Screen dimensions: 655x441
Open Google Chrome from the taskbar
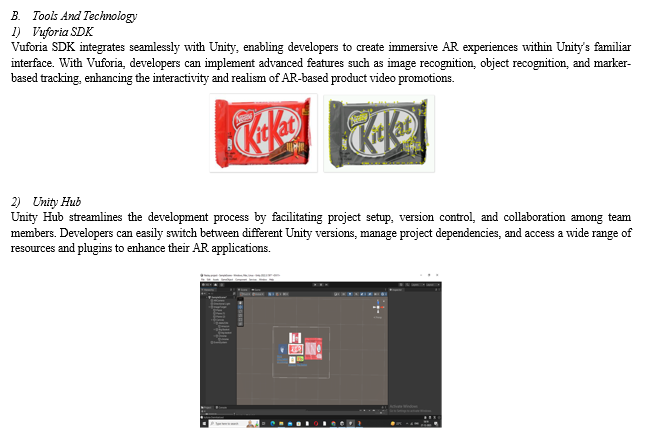[333, 423]
